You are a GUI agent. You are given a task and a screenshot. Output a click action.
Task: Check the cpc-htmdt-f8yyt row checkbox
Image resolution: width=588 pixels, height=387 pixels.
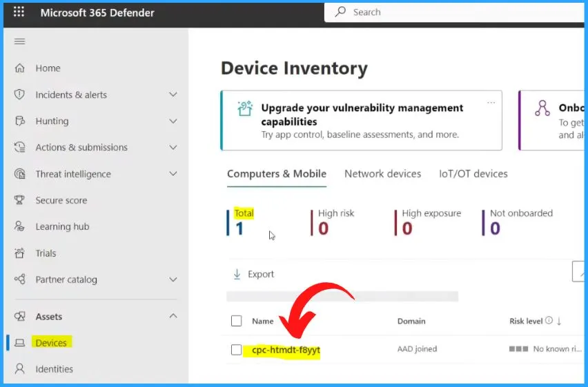click(x=236, y=350)
